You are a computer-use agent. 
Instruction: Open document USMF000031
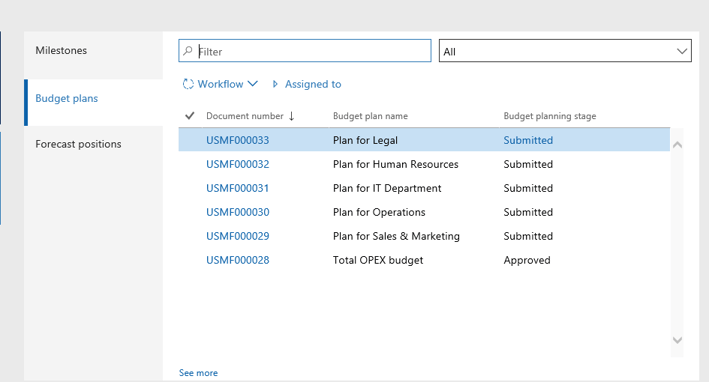coord(237,188)
